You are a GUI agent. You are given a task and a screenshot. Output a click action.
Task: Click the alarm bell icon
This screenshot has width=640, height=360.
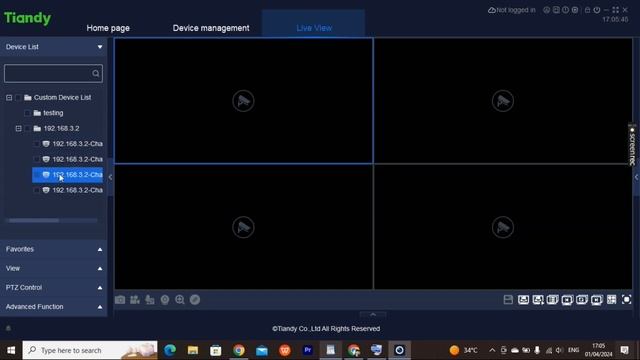pos(8,328)
